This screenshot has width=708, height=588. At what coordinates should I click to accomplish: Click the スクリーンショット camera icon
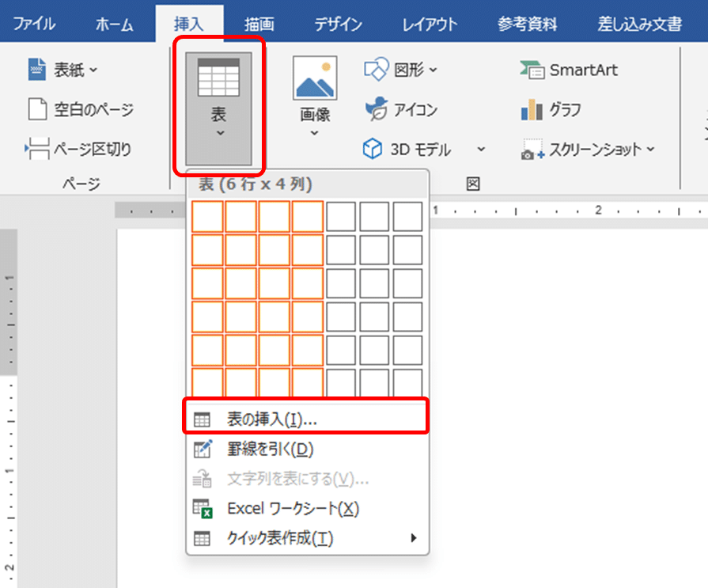tap(533, 150)
